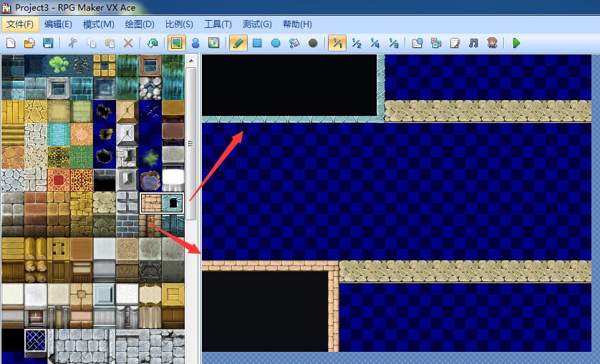The width and height of the screenshot is (600, 364).
Task: Paste using the clipboard toolbar icon
Action: pos(110,43)
